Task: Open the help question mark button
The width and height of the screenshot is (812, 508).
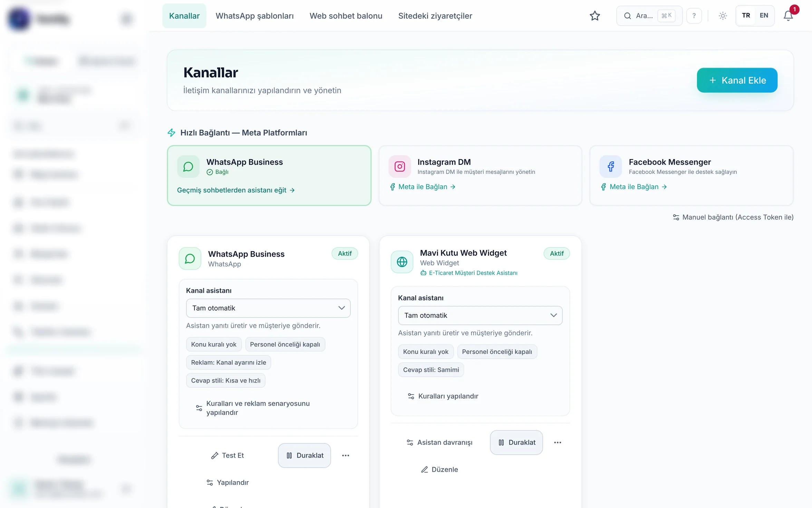Action: tap(694, 16)
